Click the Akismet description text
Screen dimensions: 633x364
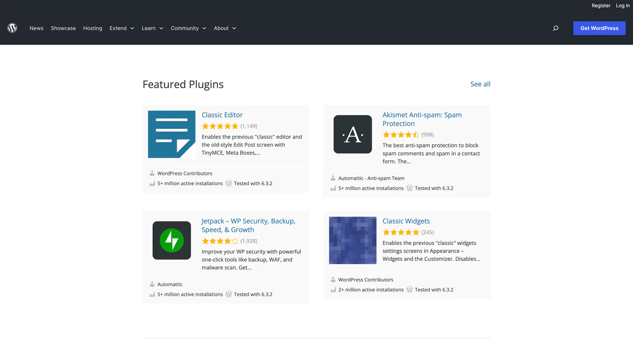[431, 153]
